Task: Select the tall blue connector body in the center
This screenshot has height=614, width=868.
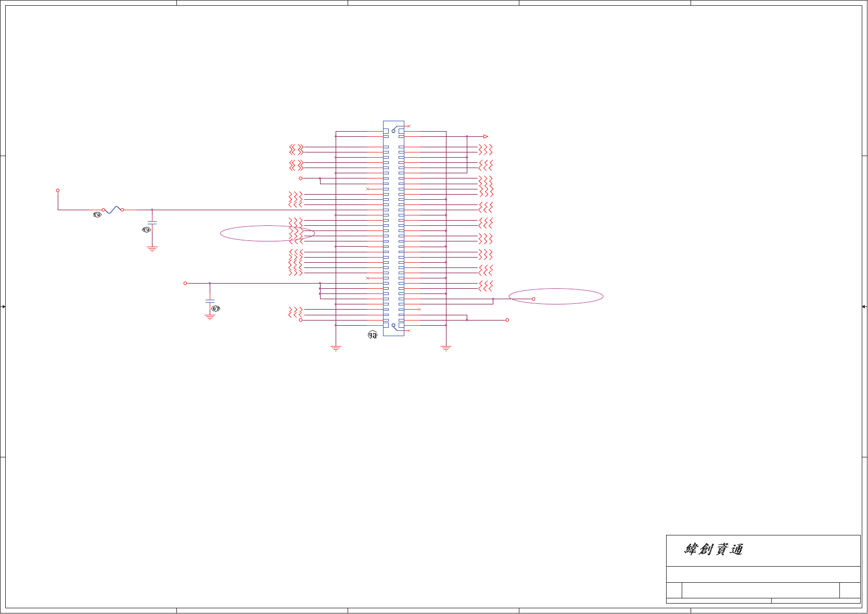Action: (x=393, y=228)
